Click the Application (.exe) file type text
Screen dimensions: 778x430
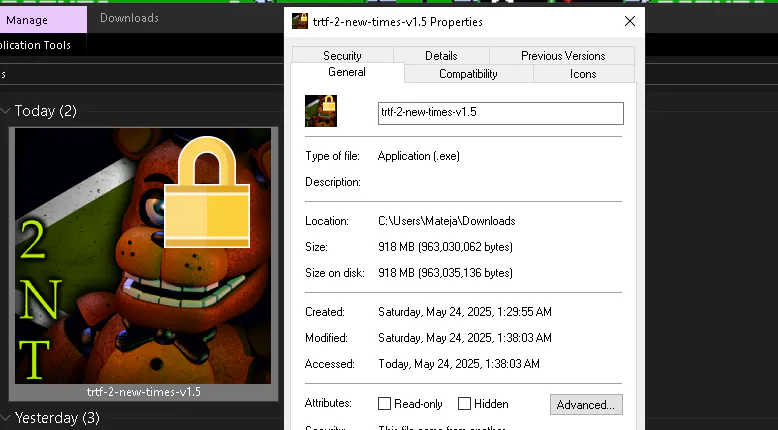[419, 156]
